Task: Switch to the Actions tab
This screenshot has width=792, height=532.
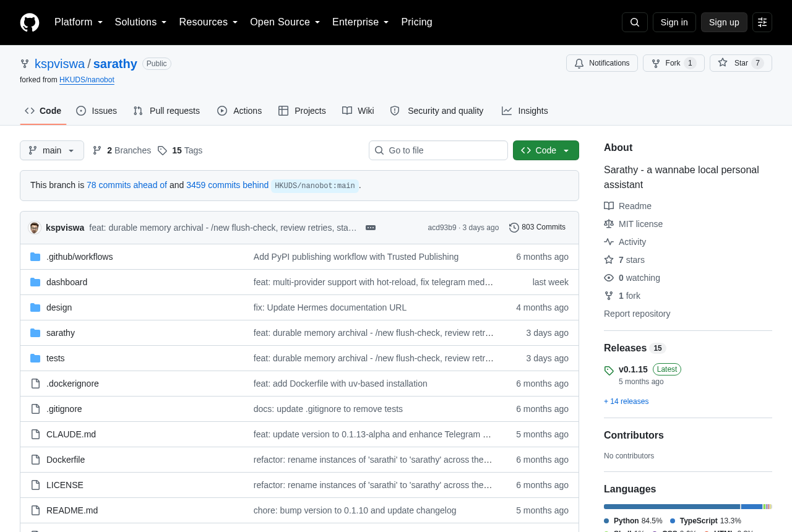Action: [239, 111]
